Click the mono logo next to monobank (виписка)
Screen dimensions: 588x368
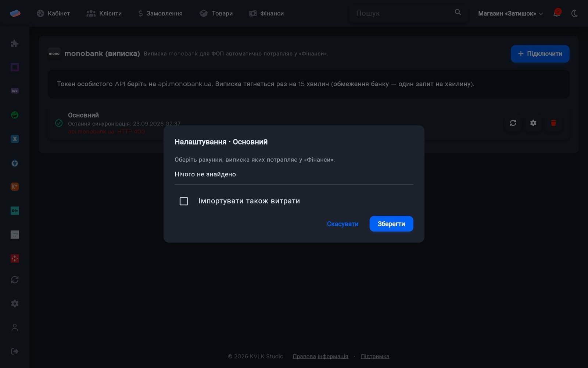click(x=54, y=54)
